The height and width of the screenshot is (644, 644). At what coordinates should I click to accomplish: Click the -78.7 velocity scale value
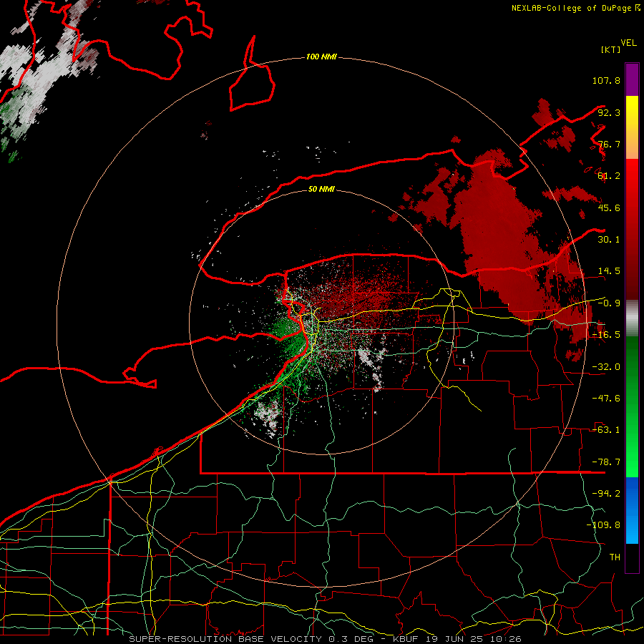click(x=606, y=462)
